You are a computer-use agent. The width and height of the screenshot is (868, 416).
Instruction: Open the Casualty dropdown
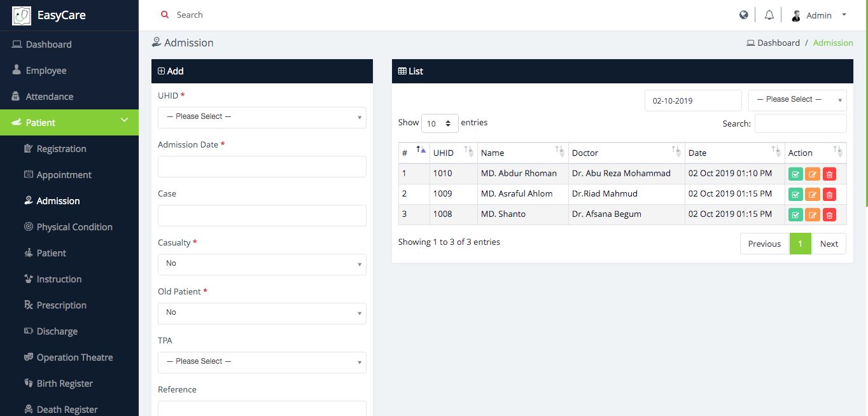tap(262, 264)
